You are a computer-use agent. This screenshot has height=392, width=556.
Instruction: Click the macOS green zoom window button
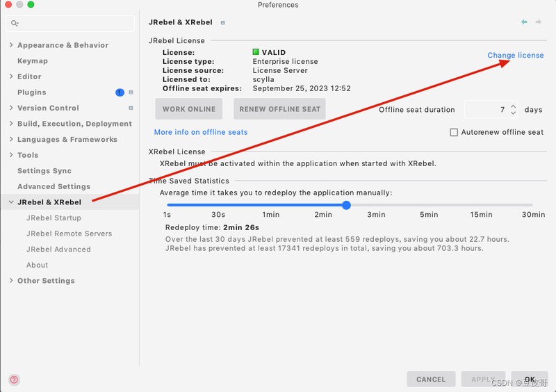point(31,4)
